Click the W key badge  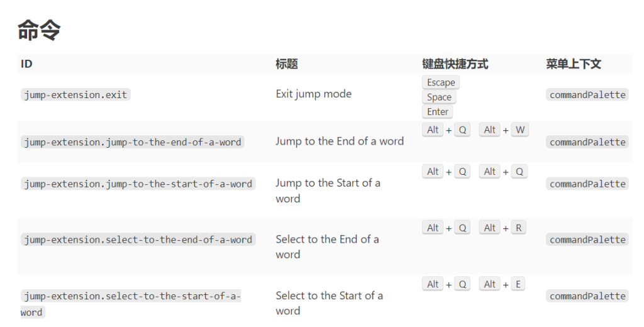519,130
